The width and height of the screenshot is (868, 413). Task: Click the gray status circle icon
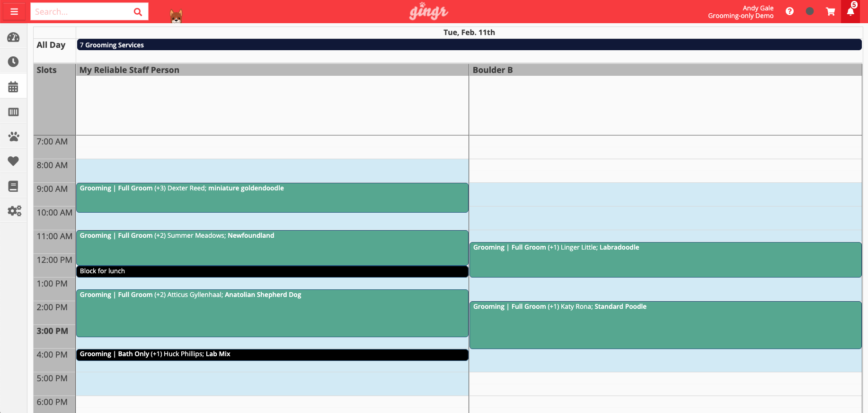(810, 11)
